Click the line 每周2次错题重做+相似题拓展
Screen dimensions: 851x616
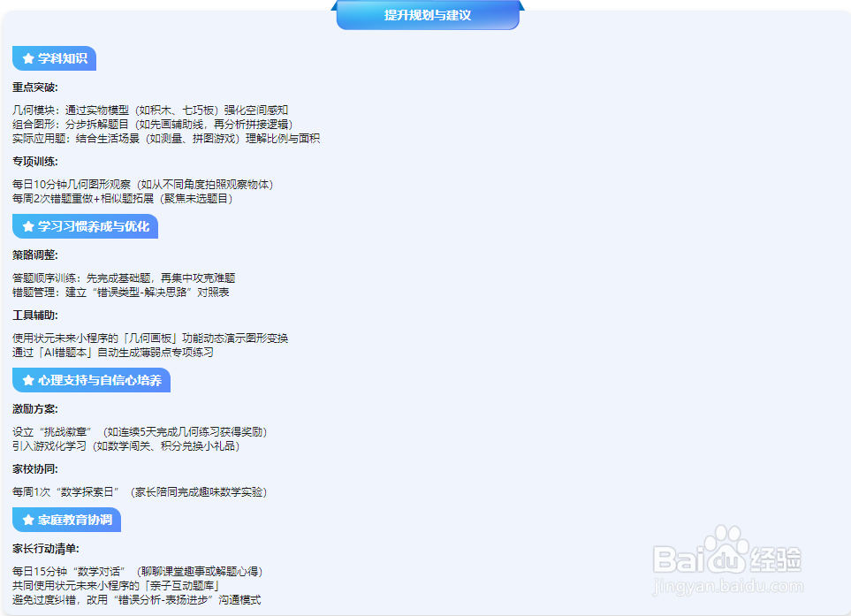click(123, 199)
